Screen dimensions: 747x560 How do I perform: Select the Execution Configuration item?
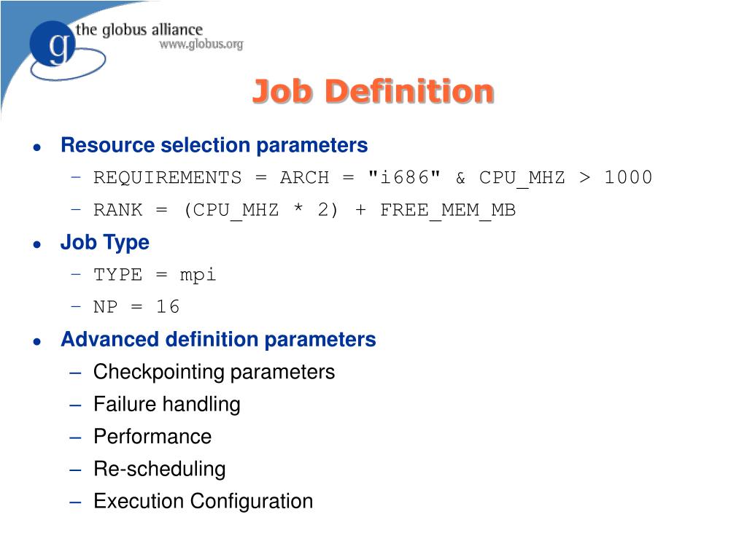203,501
